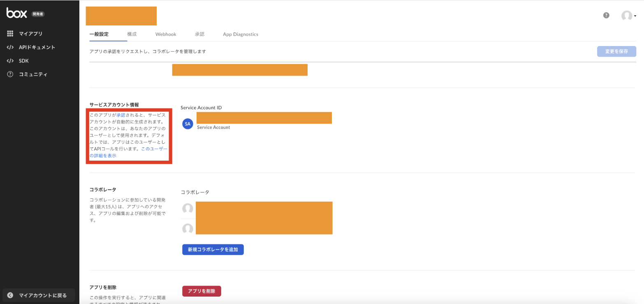Select the 承認 tab
644x304 pixels.
point(199,34)
